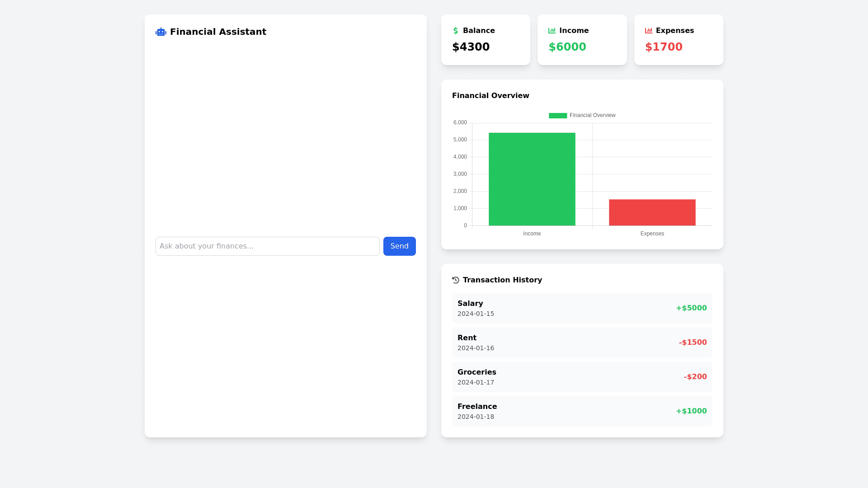Click the Financial Overview heading
The image size is (868, 488).
click(491, 96)
